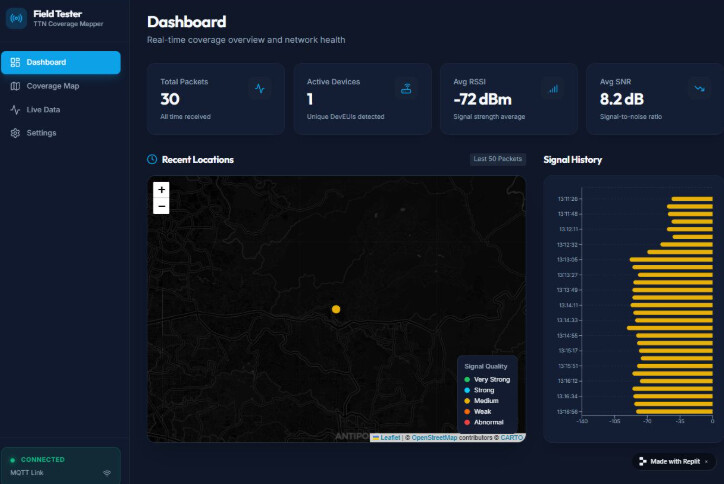Click the trend icon on Avg SNR card
The image size is (724, 484).
[x=698, y=88]
